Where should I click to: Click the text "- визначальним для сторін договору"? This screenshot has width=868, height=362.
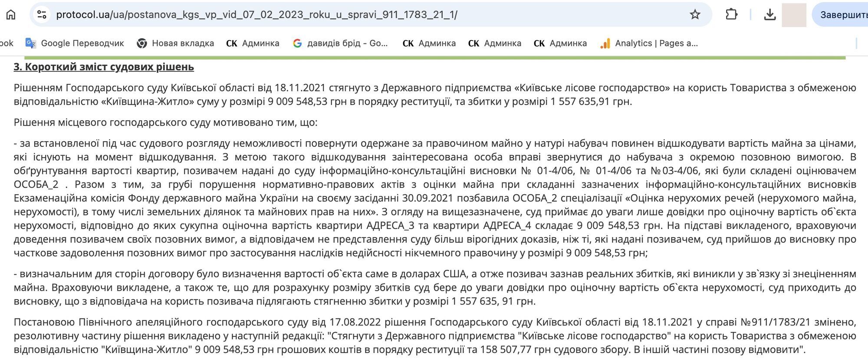(104, 274)
